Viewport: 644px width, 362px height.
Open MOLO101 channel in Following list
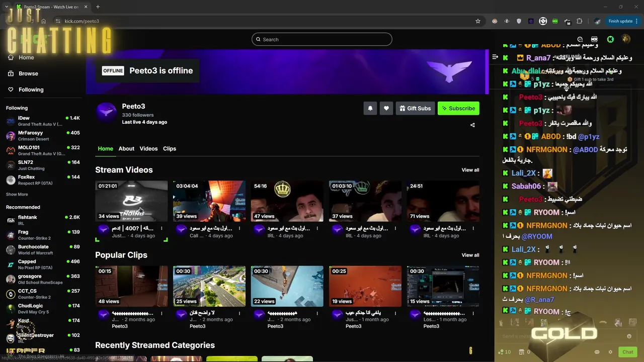[43, 150]
